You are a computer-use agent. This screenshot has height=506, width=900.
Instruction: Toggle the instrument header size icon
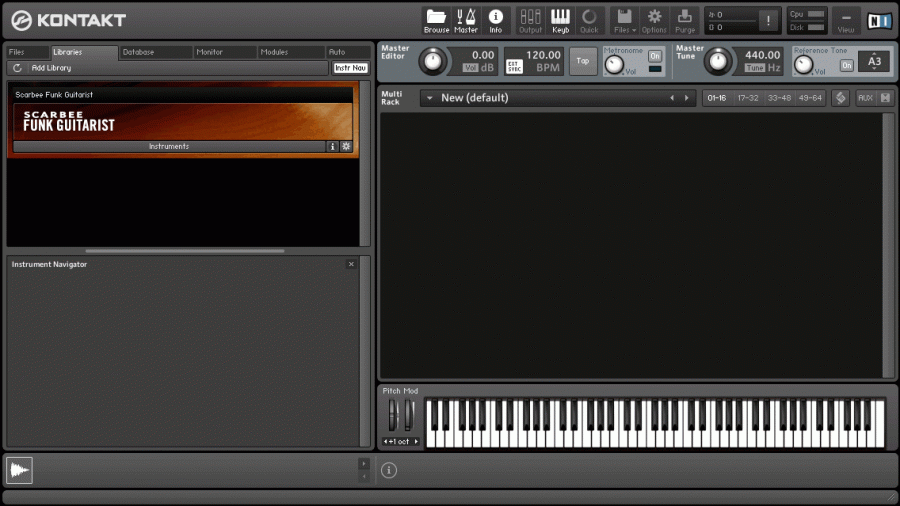pyautogui.click(x=841, y=98)
